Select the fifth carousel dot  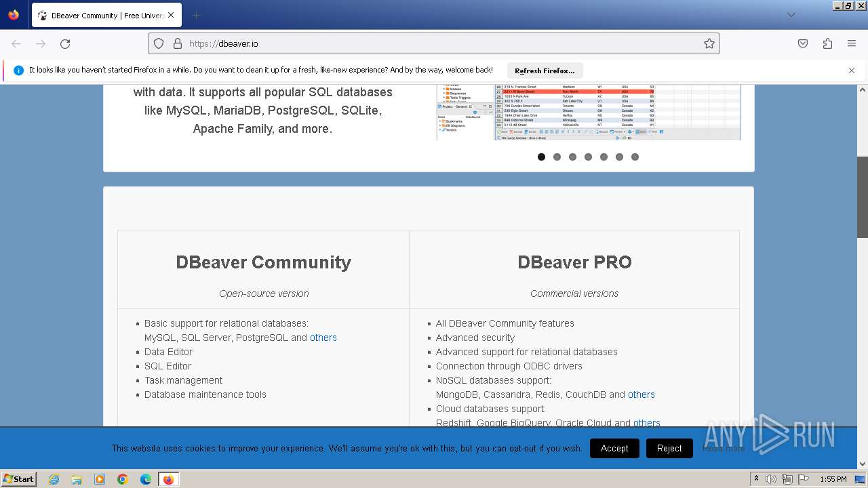(604, 157)
